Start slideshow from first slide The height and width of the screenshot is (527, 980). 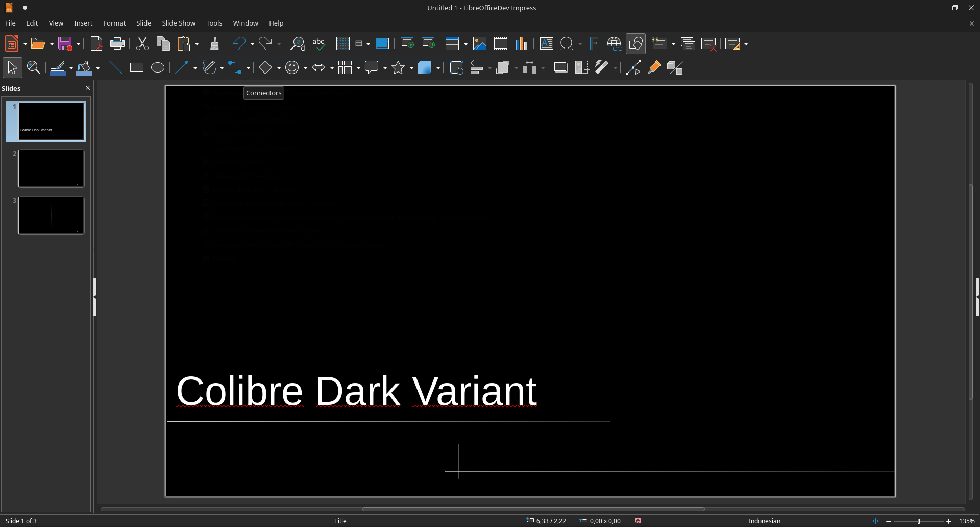[407, 44]
